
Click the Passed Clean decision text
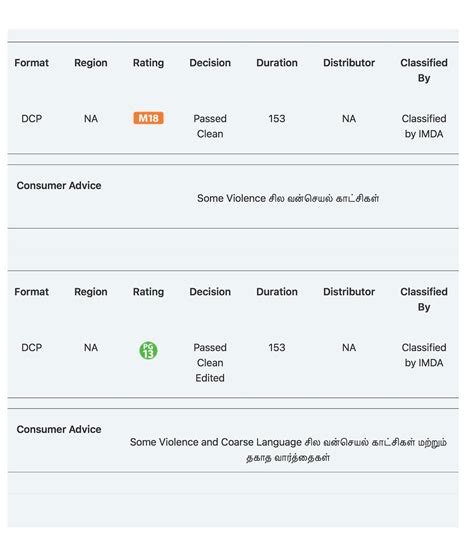(210, 126)
